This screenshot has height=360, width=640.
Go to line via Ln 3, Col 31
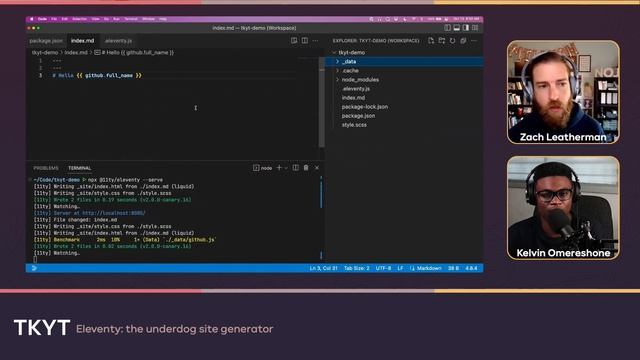click(323, 268)
